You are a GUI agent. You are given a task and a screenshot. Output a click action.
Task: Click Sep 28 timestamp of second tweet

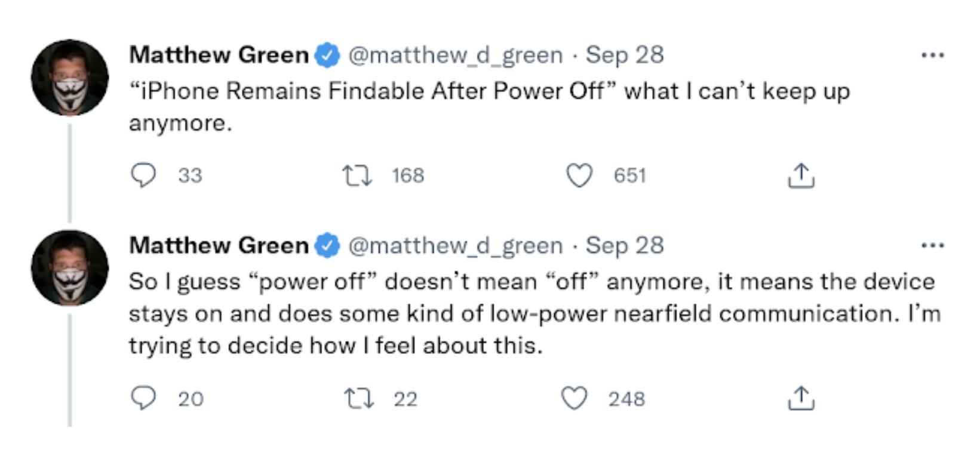[624, 245]
